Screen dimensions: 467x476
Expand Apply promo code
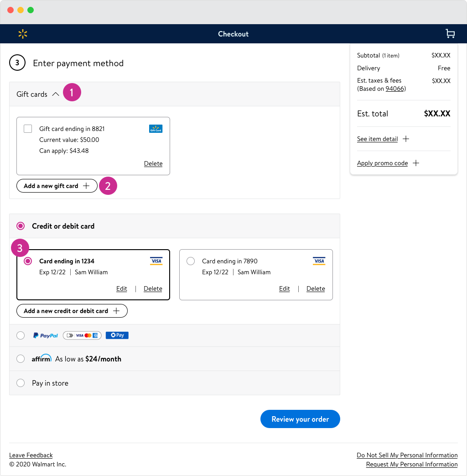[x=388, y=163]
